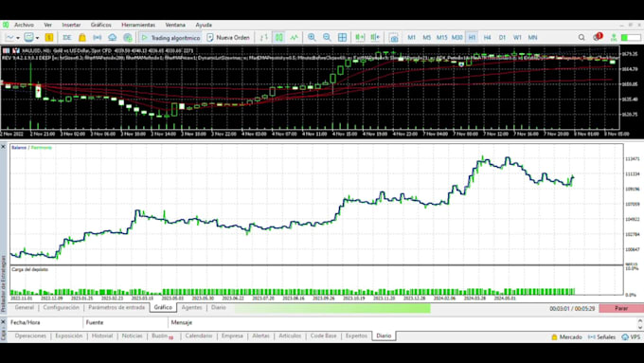Viewport: 644px width, 363px height.
Task: Toggle the Trading algorítmico button
Action: [170, 37]
